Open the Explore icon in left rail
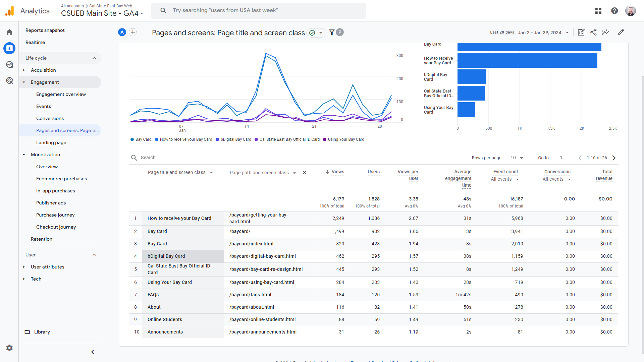644x362 pixels. pos(9,64)
